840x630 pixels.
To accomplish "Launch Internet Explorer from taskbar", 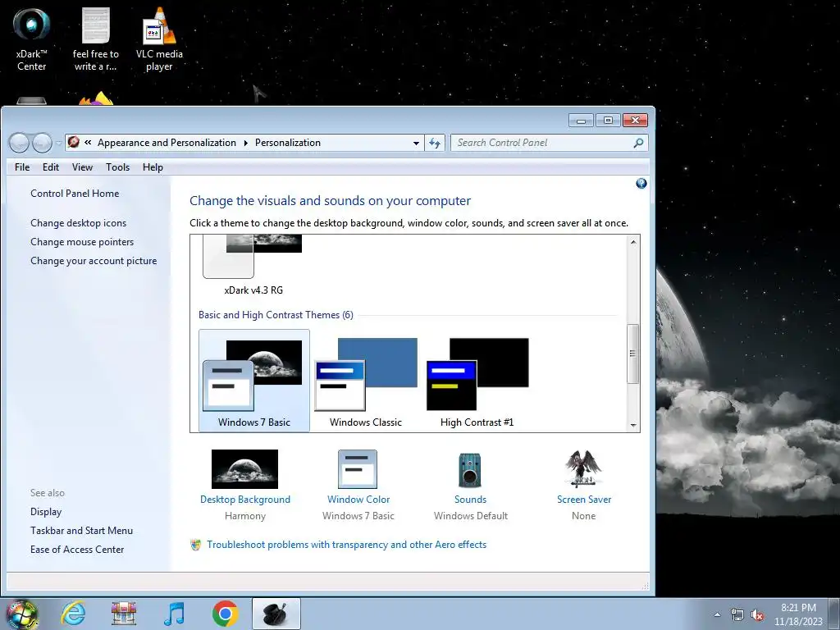I will 73,614.
